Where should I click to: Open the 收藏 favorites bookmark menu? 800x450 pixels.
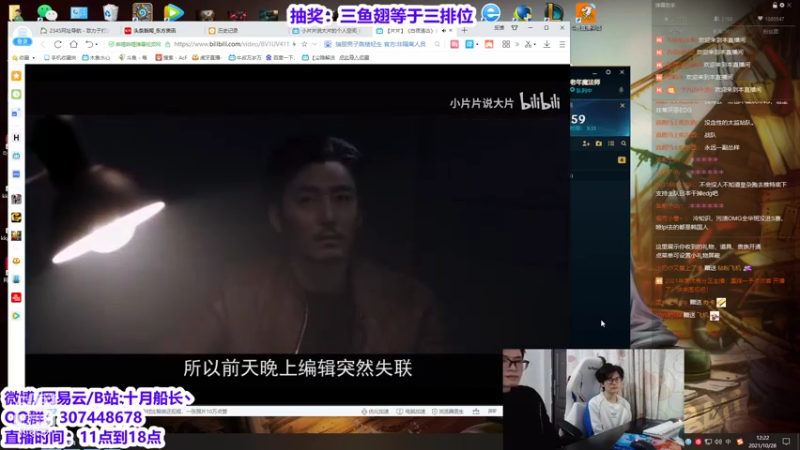(23, 58)
